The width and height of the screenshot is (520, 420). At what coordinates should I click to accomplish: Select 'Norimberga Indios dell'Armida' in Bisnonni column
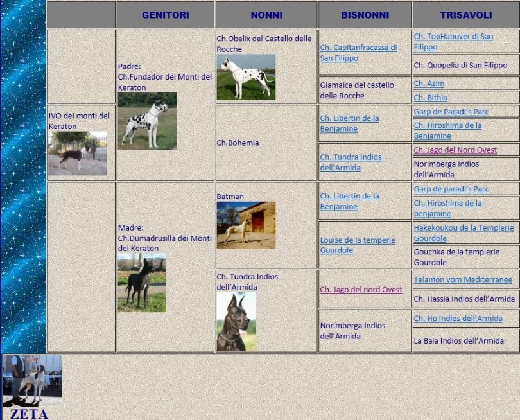tap(352, 331)
